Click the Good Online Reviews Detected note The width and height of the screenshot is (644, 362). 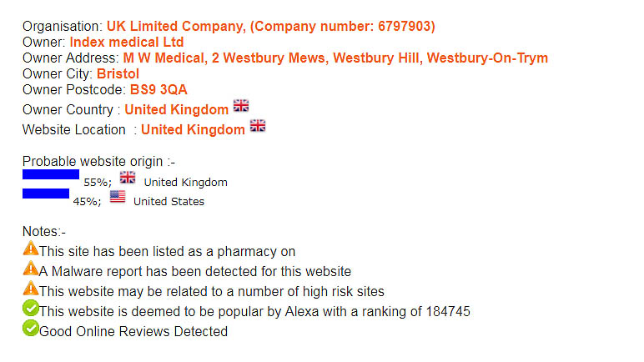pos(133,332)
